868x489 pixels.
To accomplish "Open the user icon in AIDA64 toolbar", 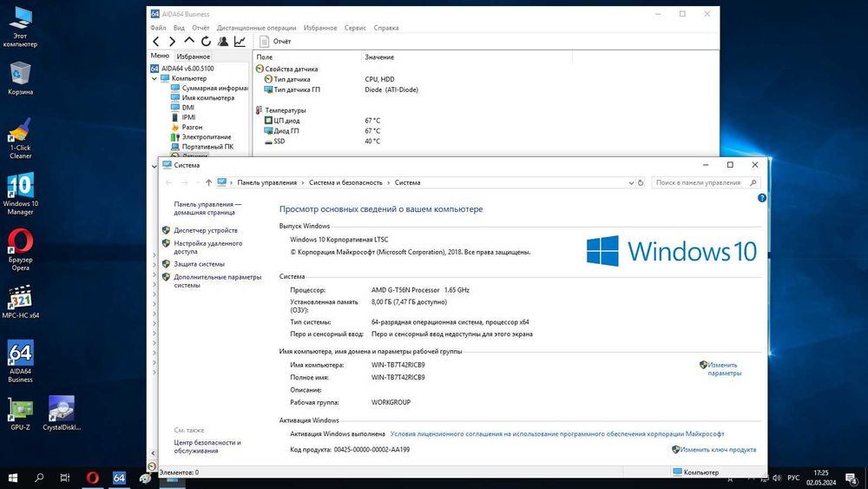I will click(x=222, y=42).
